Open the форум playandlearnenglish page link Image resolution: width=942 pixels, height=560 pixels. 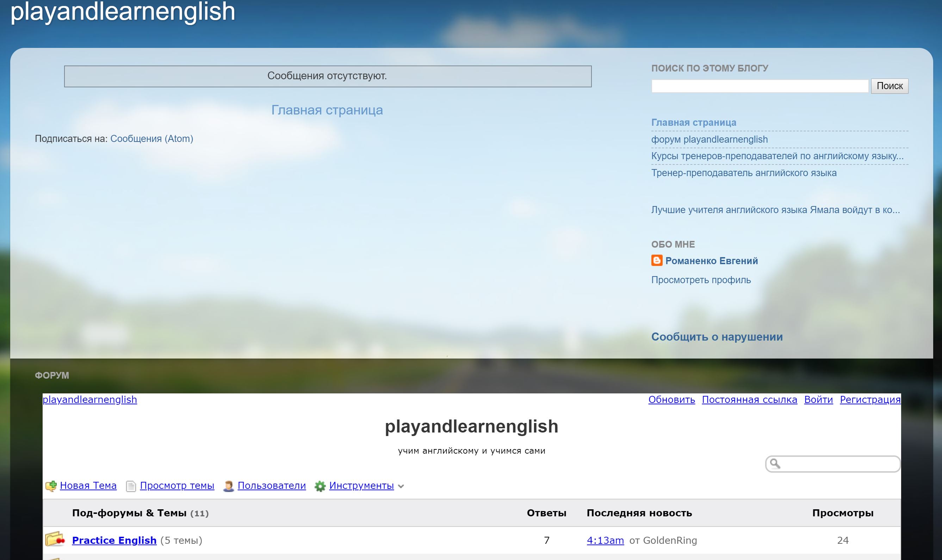pos(709,139)
